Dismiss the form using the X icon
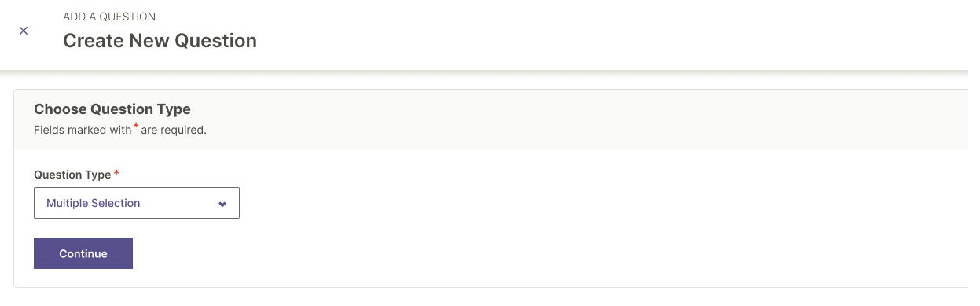 [x=24, y=31]
